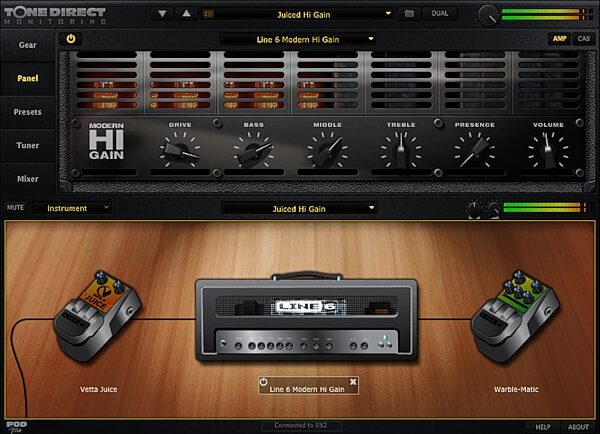Select the next preset with the up arrow
The width and height of the screenshot is (600, 434).
click(186, 14)
